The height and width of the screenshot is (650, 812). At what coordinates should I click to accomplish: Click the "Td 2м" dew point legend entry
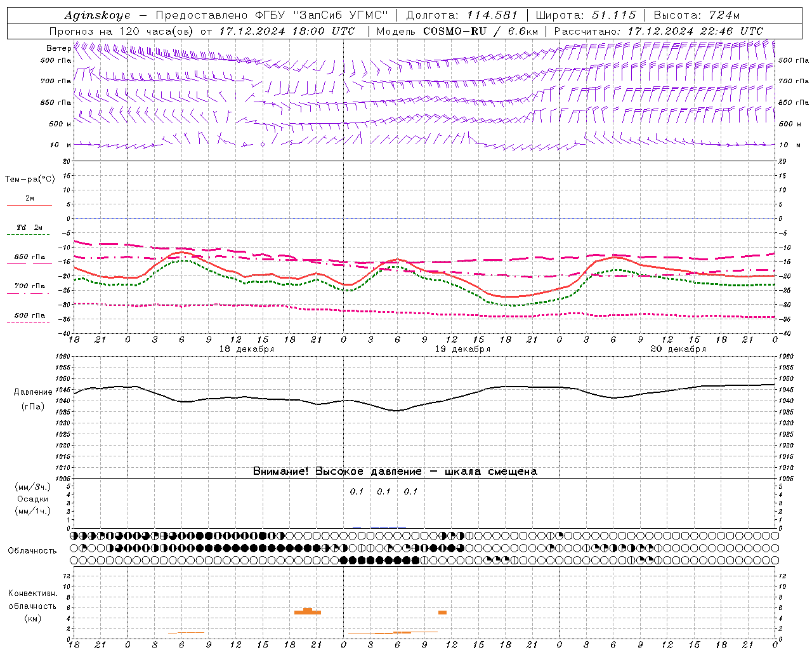coord(30,227)
